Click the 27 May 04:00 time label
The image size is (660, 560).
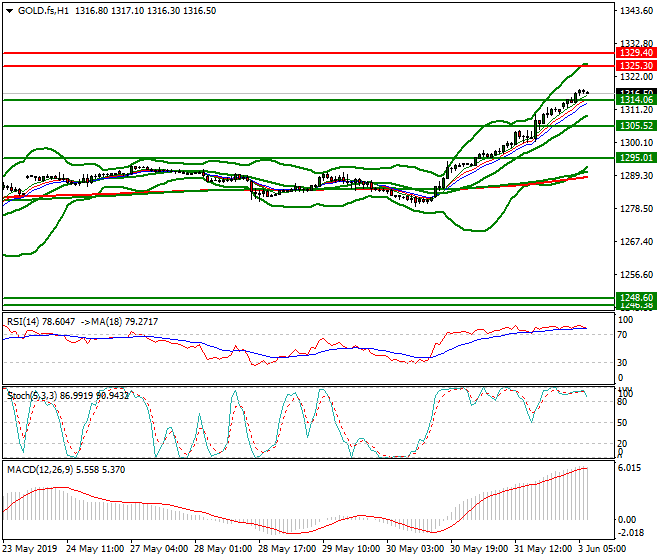[159, 549]
